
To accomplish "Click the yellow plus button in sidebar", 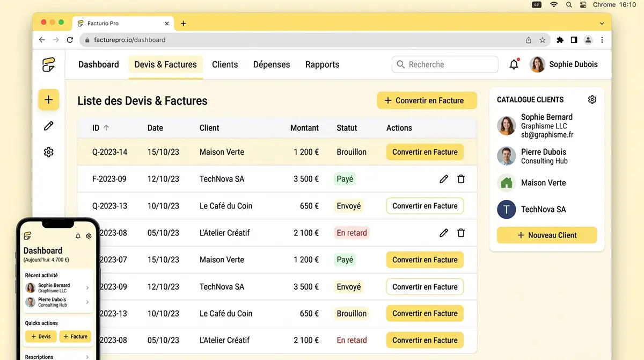I will [x=48, y=99].
